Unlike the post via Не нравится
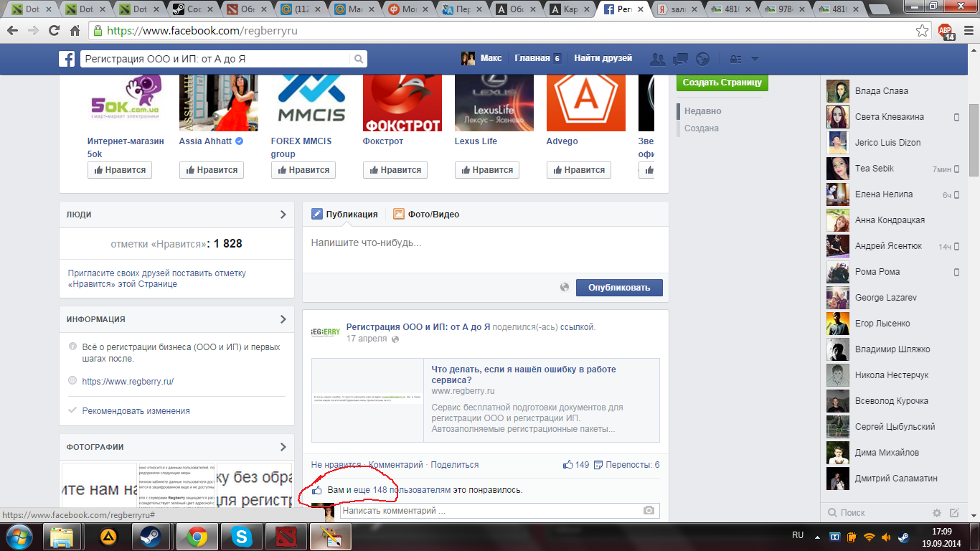 (x=336, y=465)
